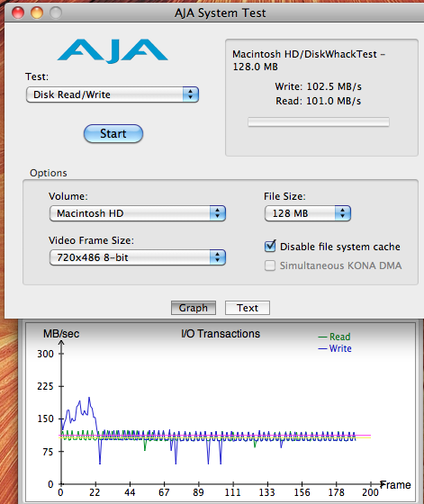Switch to the Graph view tab
Viewport: 424px width, 504px height.
coord(194,308)
